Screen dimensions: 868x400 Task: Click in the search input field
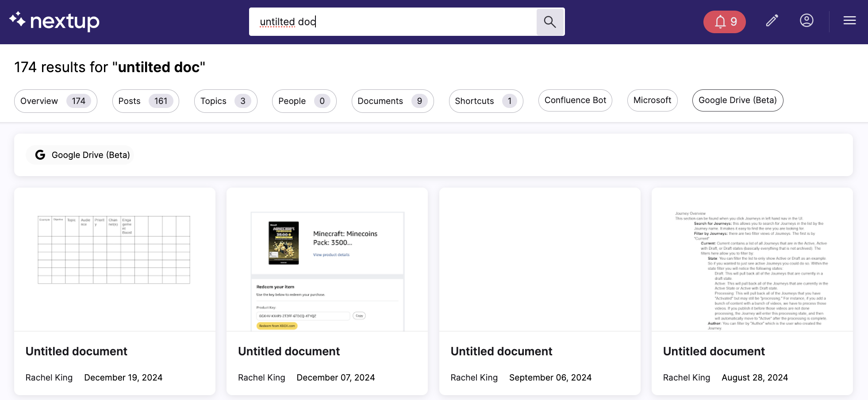tap(393, 22)
